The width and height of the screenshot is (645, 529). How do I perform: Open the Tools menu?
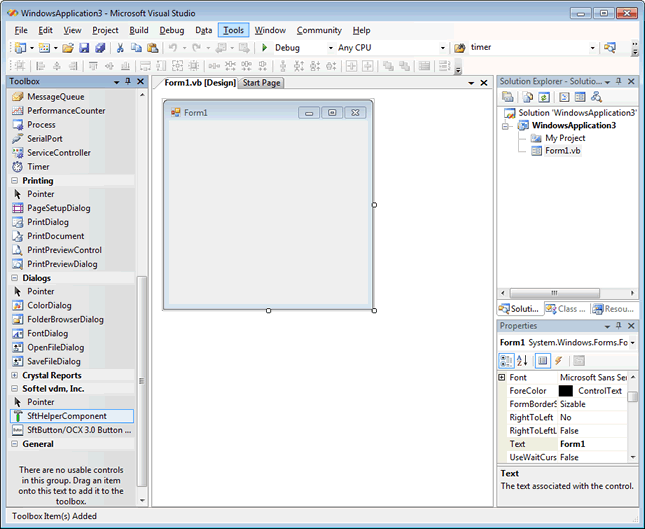click(x=233, y=30)
